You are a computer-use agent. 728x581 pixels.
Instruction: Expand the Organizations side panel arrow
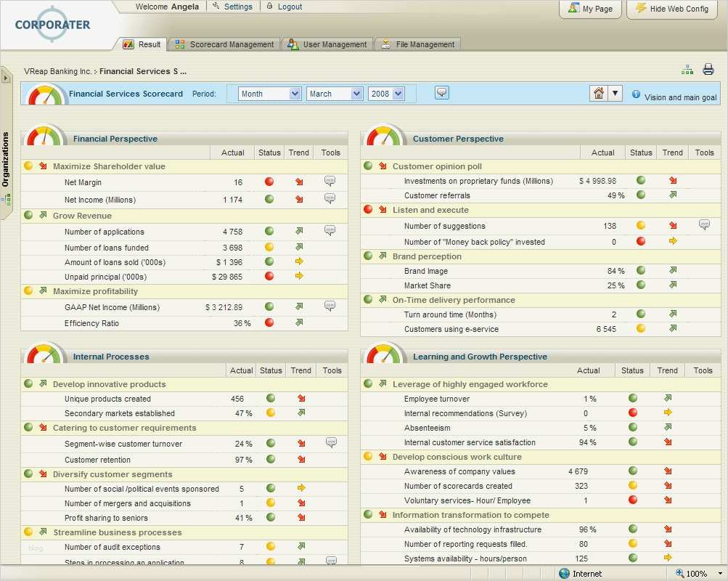6,77
